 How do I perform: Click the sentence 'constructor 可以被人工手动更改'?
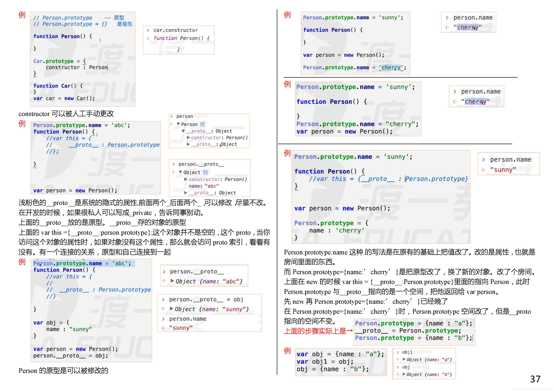66,114
